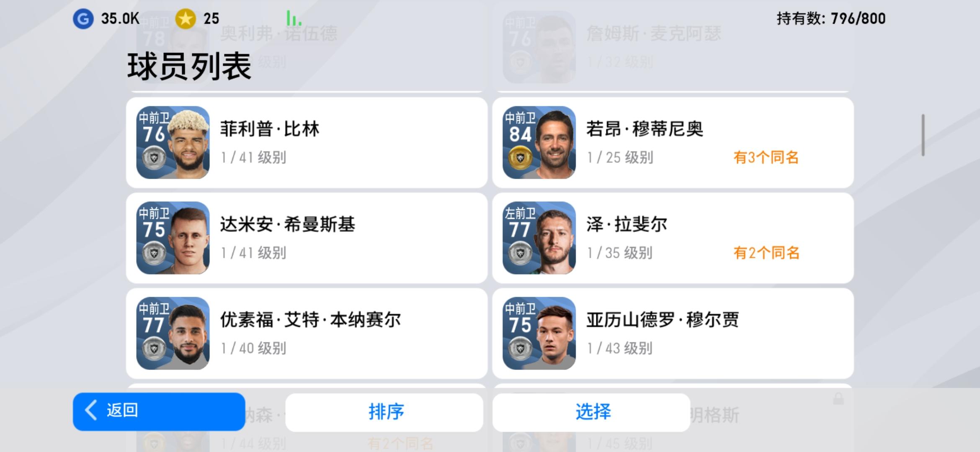Tap the back chevron arrow icon
980x452 pixels.
pyautogui.click(x=91, y=410)
